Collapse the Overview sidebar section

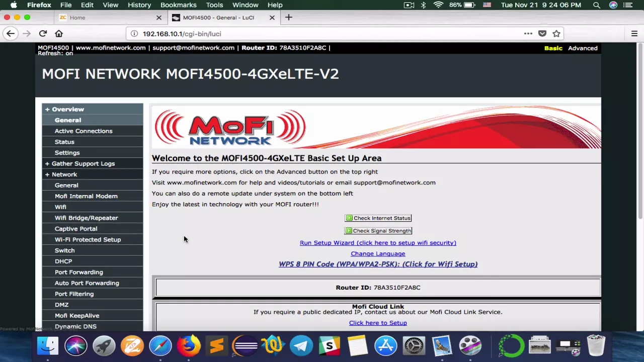click(x=93, y=109)
